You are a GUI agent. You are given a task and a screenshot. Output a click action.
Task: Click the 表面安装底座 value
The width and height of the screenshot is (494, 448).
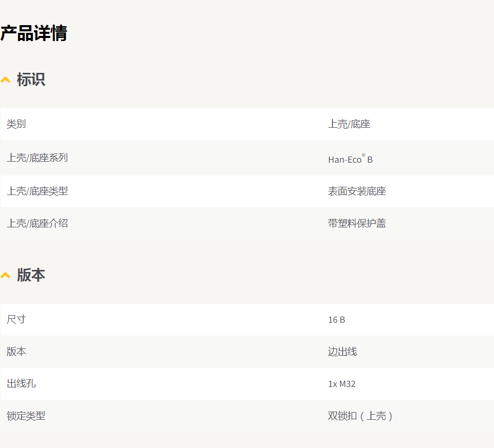point(357,191)
